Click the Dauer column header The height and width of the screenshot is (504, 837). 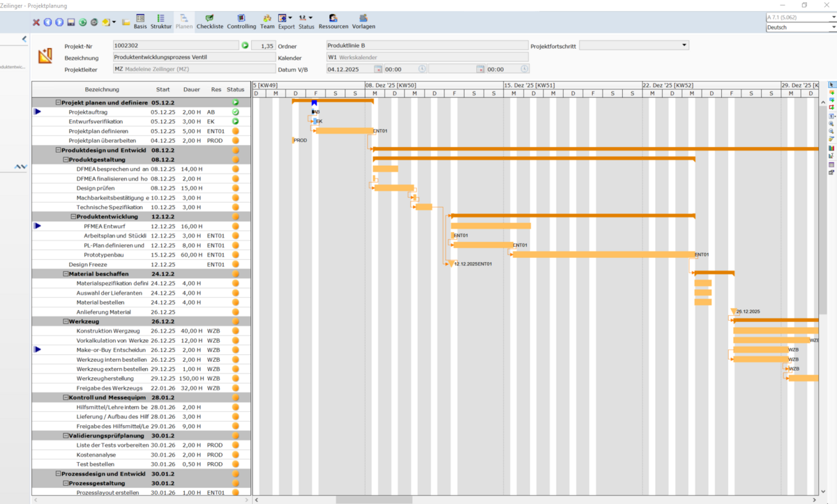191,89
